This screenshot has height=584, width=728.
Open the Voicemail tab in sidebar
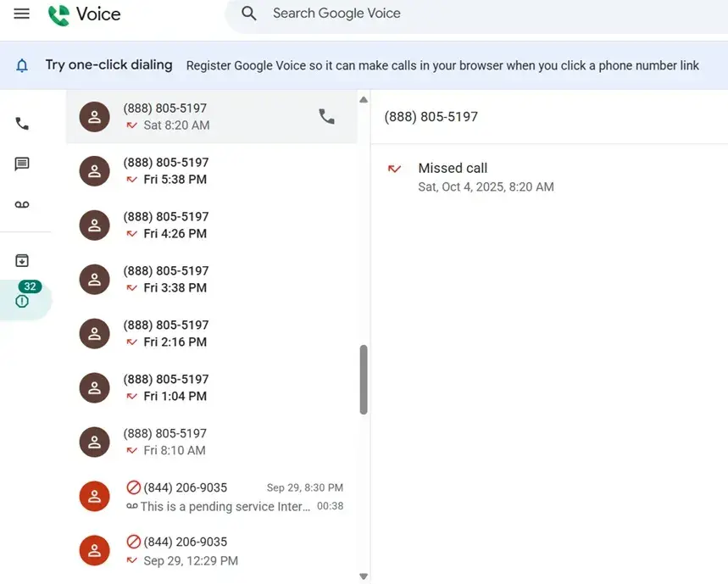coord(22,205)
